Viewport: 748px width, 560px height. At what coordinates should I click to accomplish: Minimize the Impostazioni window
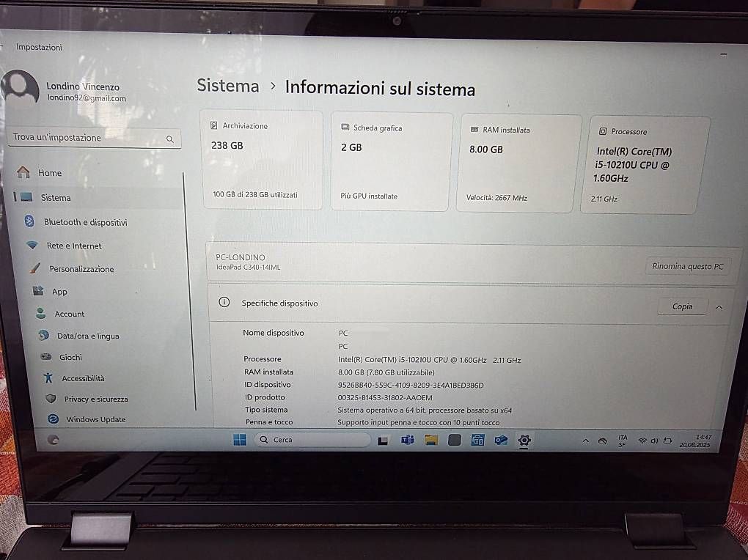[x=723, y=55]
